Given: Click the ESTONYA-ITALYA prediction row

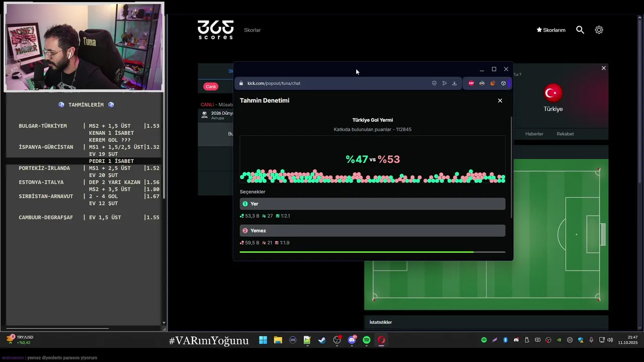Looking at the screenshot, I should [x=89, y=183].
